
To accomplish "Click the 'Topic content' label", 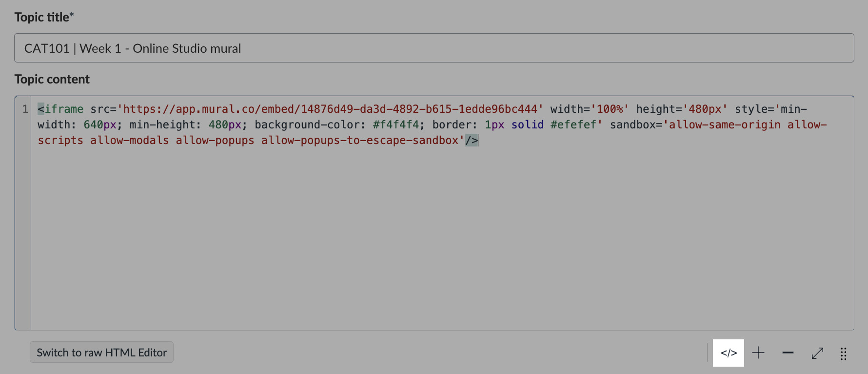I will (x=52, y=79).
